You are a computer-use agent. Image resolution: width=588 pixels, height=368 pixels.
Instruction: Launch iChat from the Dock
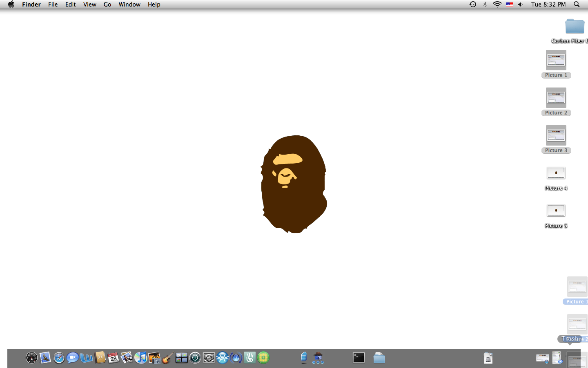73,358
